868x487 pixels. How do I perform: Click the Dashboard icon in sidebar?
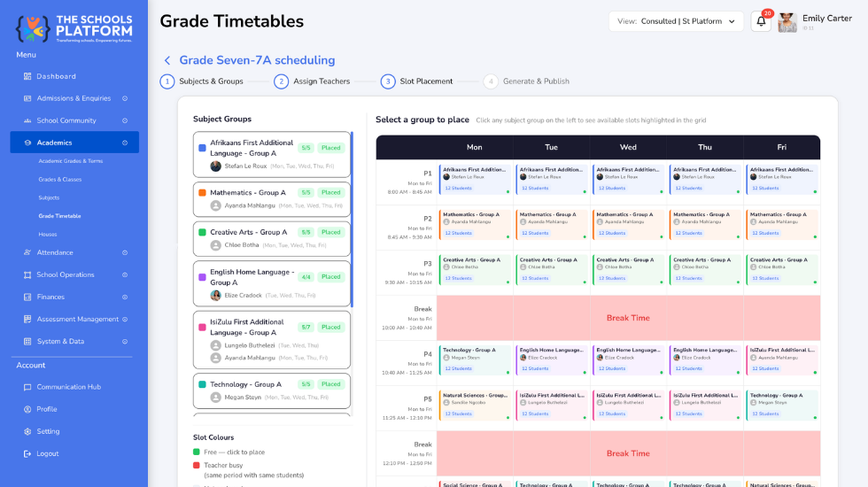(x=27, y=76)
